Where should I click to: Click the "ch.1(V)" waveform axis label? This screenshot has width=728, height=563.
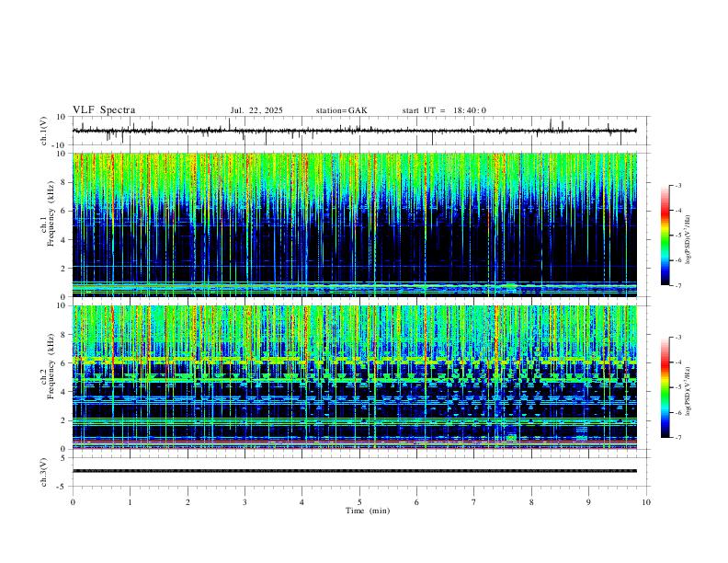point(44,131)
